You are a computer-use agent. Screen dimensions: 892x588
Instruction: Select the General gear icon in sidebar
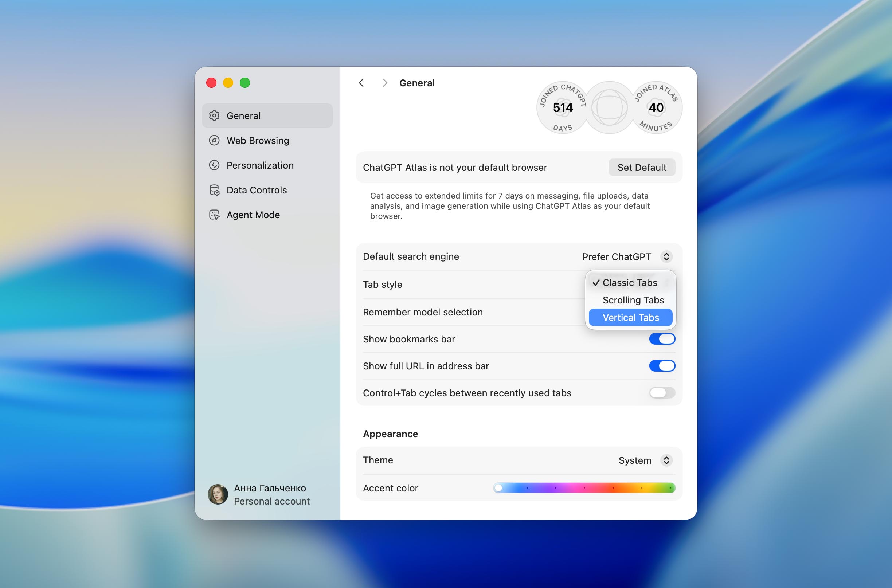pos(214,115)
